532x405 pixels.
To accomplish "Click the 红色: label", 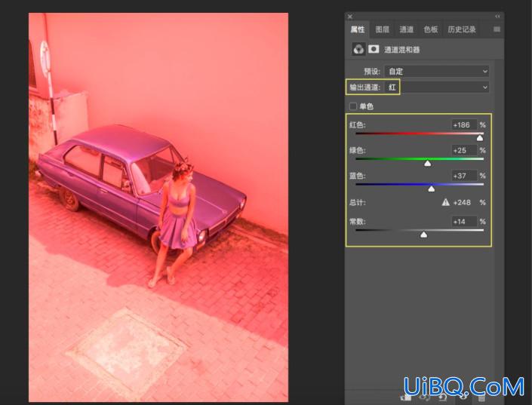I will (357, 125).
